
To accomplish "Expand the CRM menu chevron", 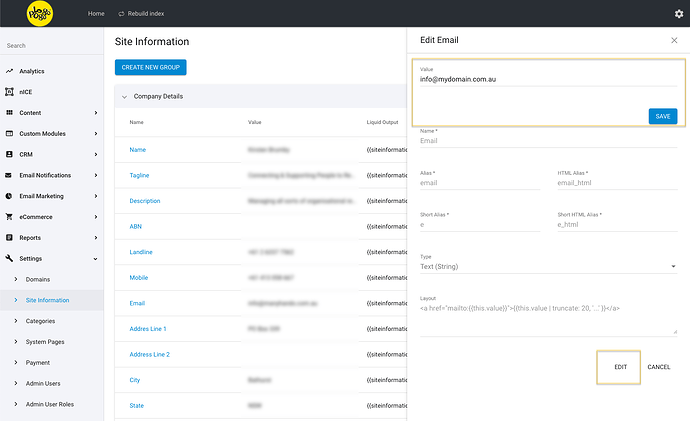I will (x=95, y=154).
